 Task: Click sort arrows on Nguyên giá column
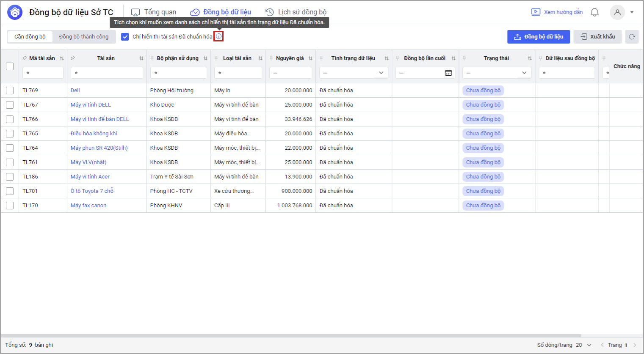(x=310, y=58)
